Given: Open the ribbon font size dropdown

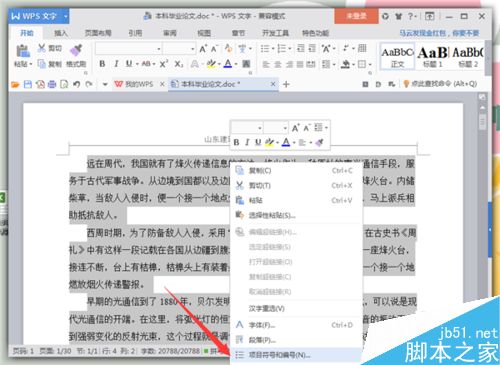Looking at the screenshot, I should [x=193, y=49].
